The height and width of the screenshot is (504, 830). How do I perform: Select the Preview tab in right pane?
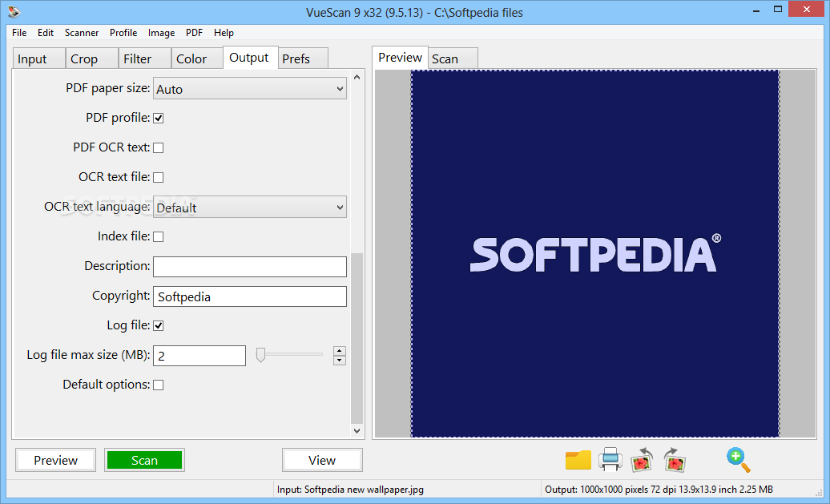pos(401,58)
